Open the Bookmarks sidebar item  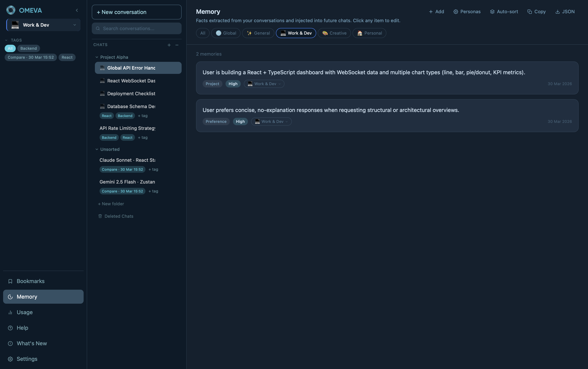(x=31, y=281)
